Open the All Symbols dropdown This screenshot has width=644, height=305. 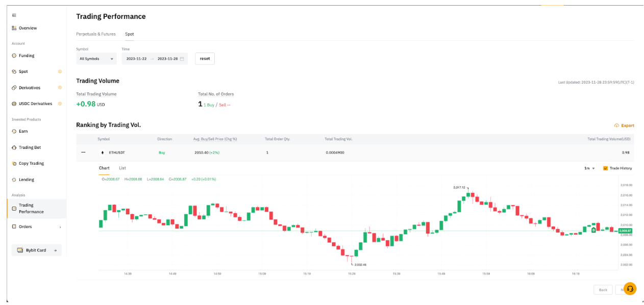(96, 59)
